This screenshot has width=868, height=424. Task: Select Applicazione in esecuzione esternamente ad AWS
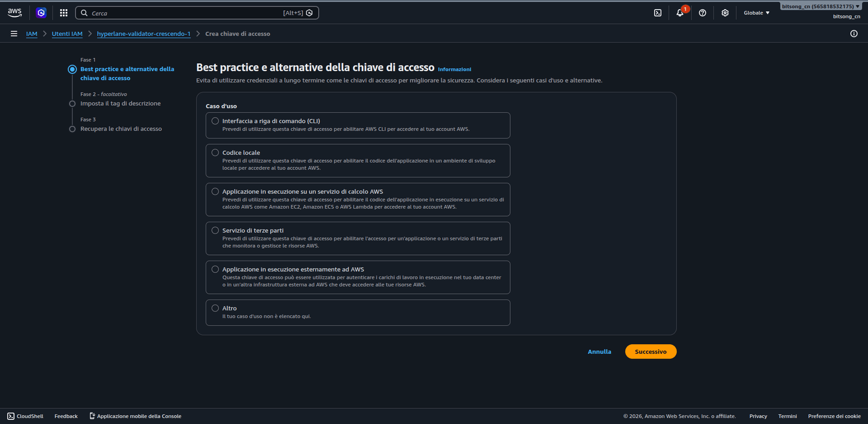[215, 269]
